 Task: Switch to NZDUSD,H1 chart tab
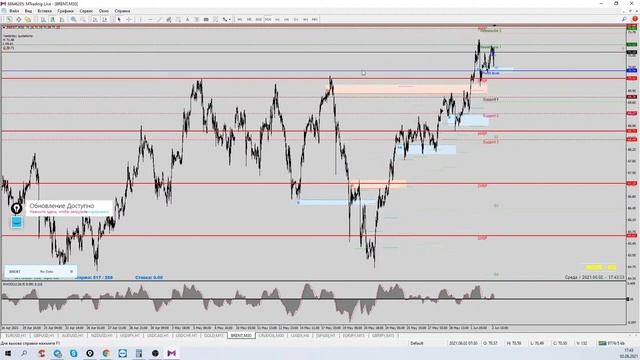[x=101, y=336]
